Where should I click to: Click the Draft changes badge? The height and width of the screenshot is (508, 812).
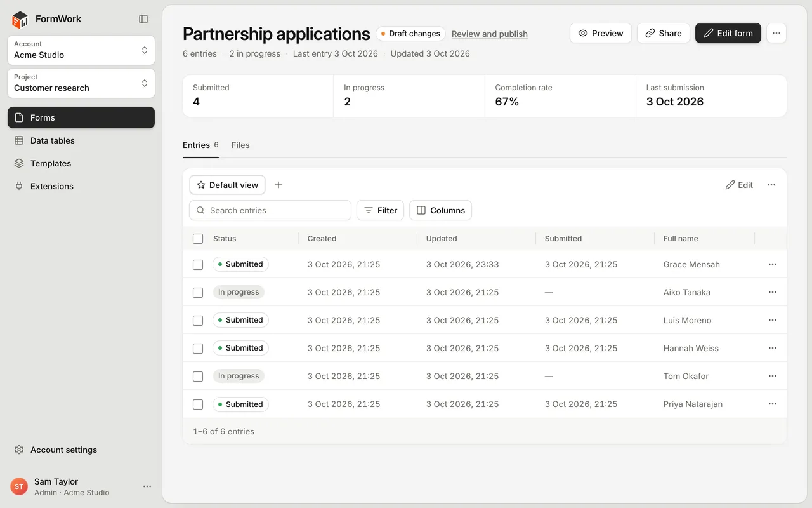(x=410, y=34)
